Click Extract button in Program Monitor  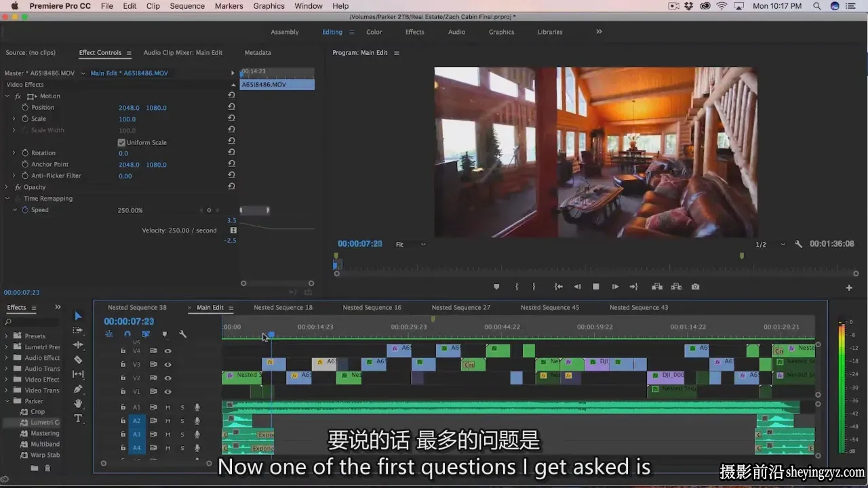tap(676, 287)
